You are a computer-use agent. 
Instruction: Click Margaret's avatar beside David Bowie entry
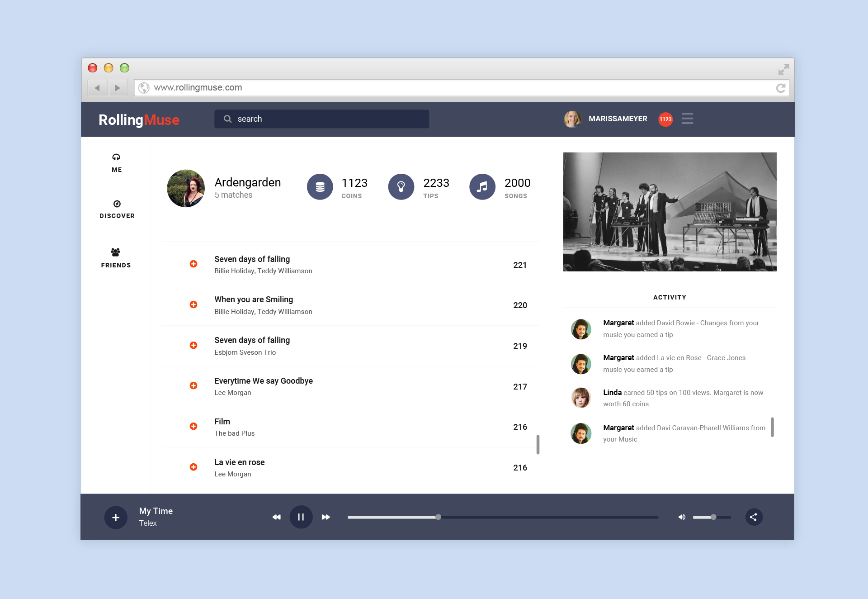[x=581, y=329]
